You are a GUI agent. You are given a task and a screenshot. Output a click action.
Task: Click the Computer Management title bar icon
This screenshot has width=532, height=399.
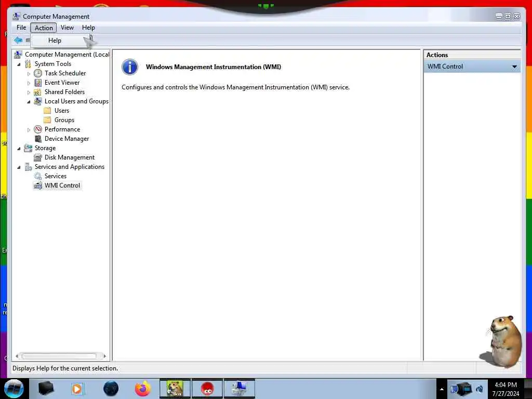pyautogui.click(x=16, y=16)
